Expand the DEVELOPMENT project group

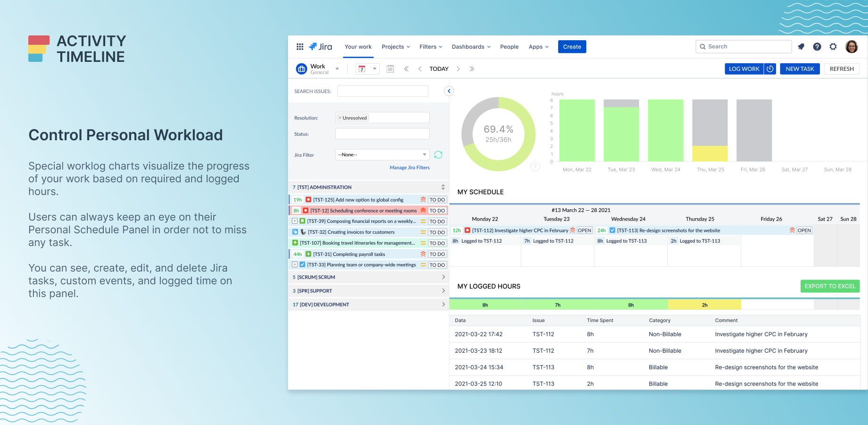443,305
